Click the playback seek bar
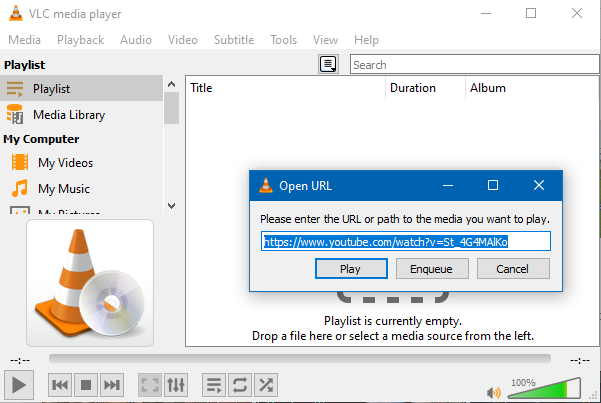 [x=300, y=359]
